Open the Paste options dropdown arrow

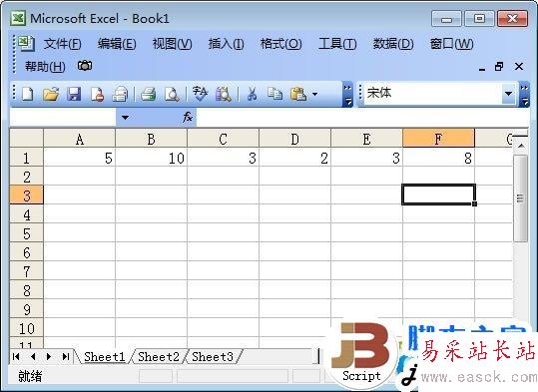(314, 94)
